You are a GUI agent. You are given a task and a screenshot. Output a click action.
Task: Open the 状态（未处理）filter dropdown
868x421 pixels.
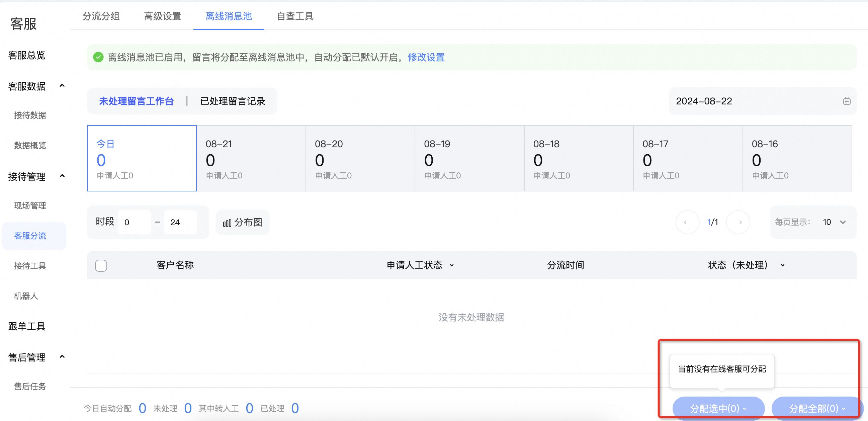point(782,265)
